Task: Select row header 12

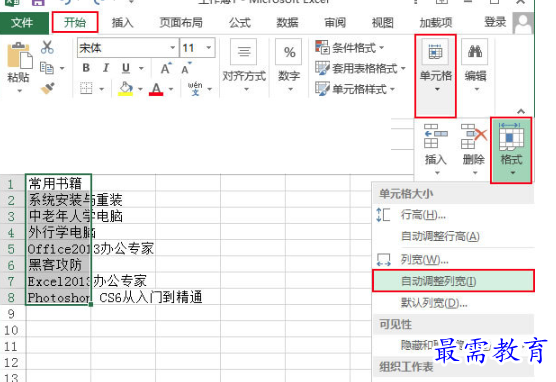Action: pos(12,362)
